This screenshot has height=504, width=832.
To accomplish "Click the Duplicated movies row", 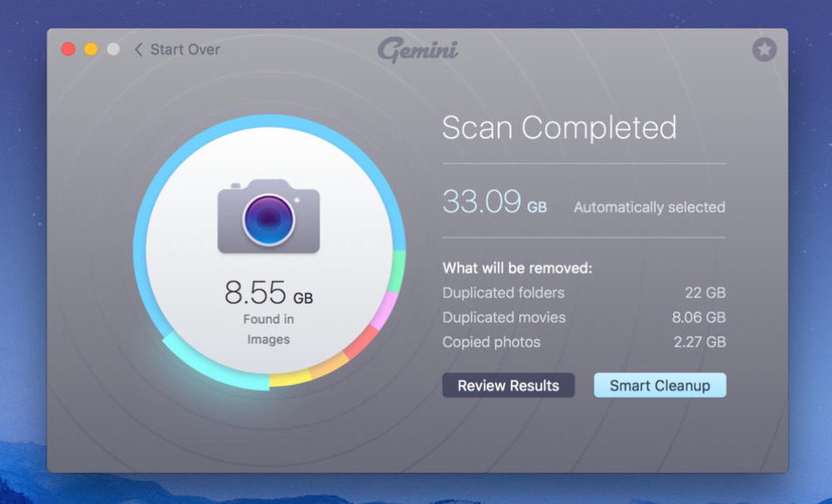I will pos(583,318).
